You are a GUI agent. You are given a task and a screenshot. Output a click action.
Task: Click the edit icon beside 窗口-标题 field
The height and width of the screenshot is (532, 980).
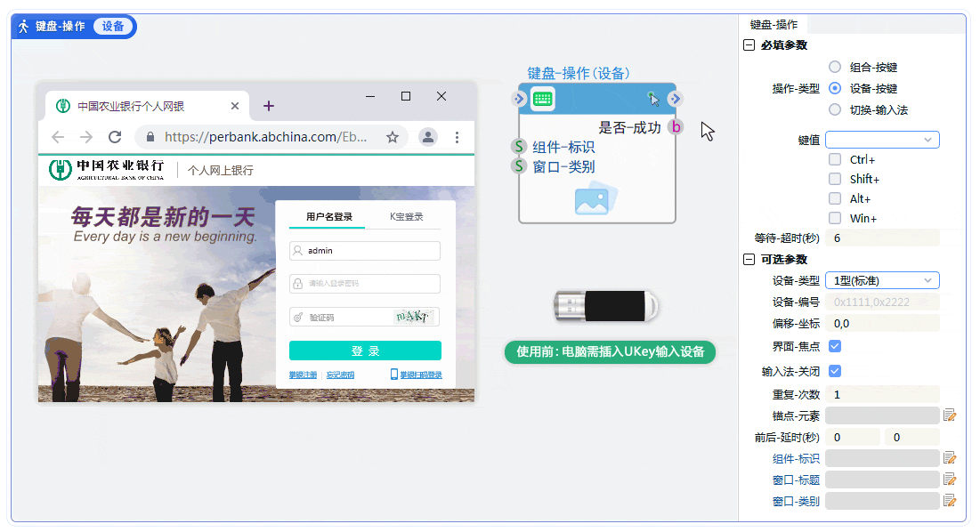click(950, 480)
